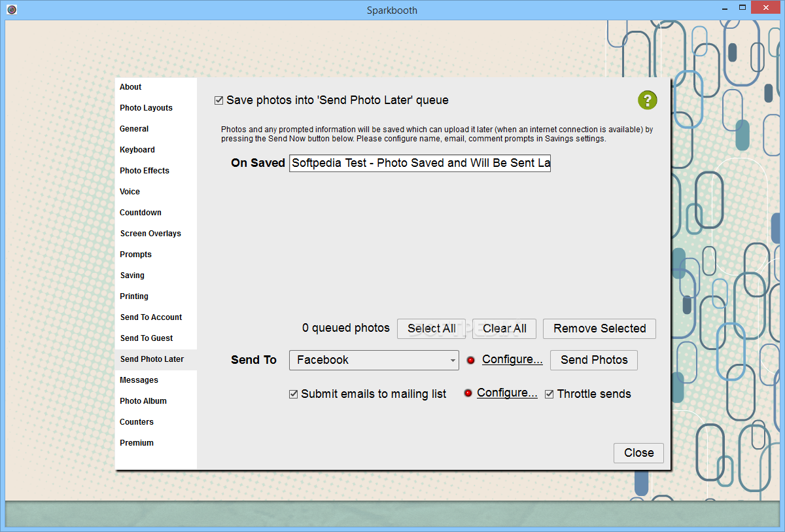Switch to Saving settings
Screen dimensions: 785x532
[x=156, y=275]
